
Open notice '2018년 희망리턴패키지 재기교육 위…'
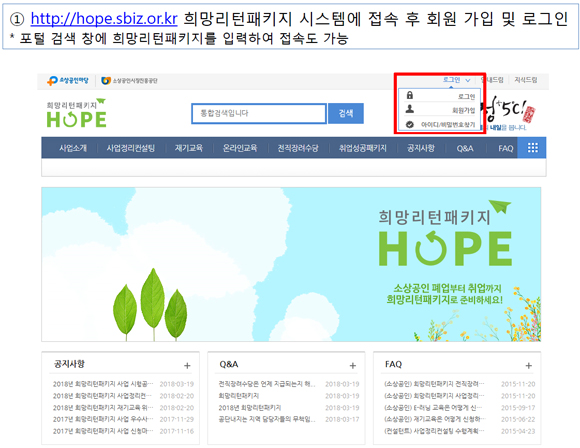pyautogui.click(x=103, y=408)
